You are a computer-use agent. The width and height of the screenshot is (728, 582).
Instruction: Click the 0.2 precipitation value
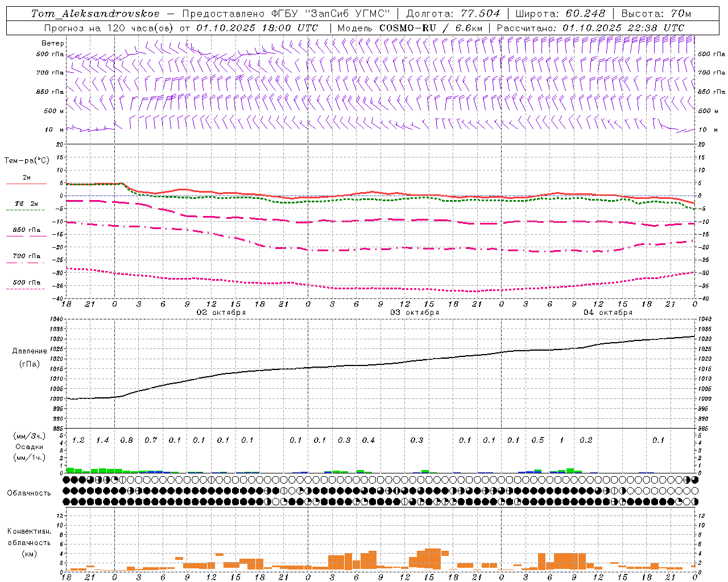tap(586, 440)
